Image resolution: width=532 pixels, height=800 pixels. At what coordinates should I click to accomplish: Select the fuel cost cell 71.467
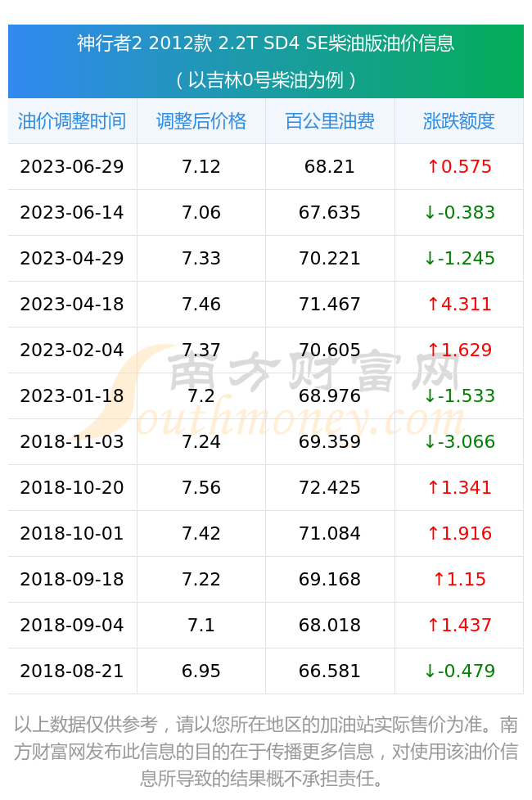pos(330,304)
